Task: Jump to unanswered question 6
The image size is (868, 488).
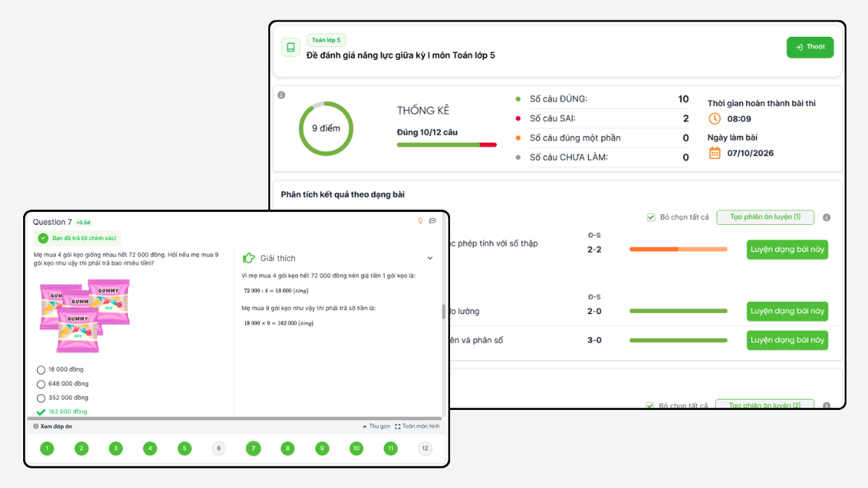Action: (218, 449)
